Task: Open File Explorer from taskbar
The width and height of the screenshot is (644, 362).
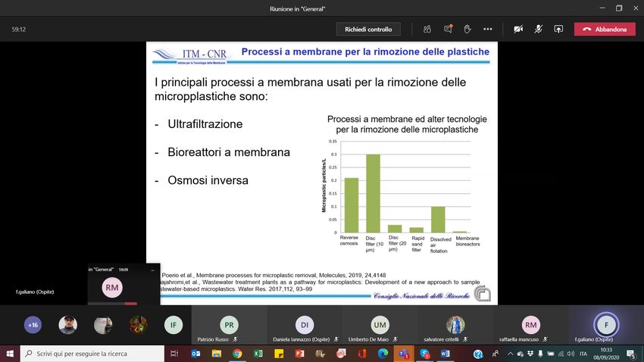Action: [x=217, y=354]
